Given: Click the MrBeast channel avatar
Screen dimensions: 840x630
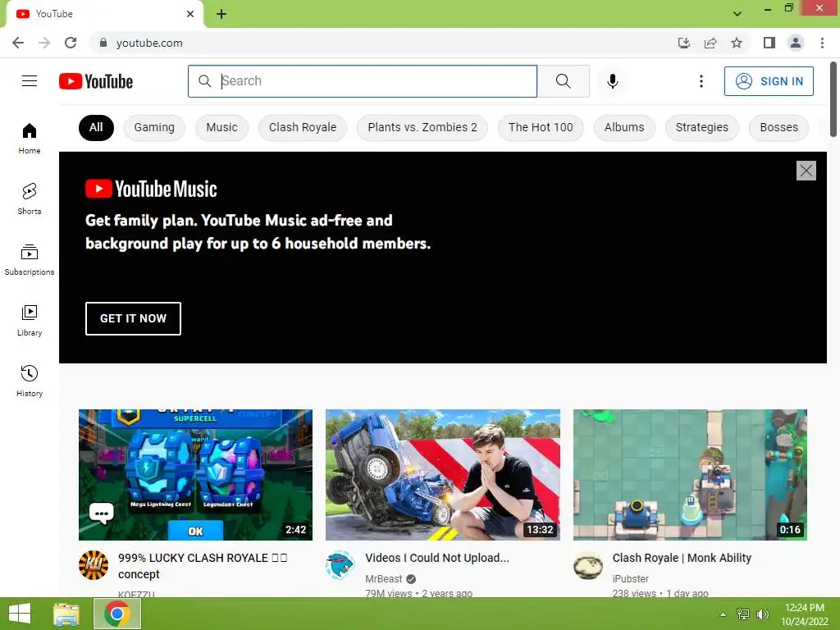Looking at the screenshot, I should 340,565.
